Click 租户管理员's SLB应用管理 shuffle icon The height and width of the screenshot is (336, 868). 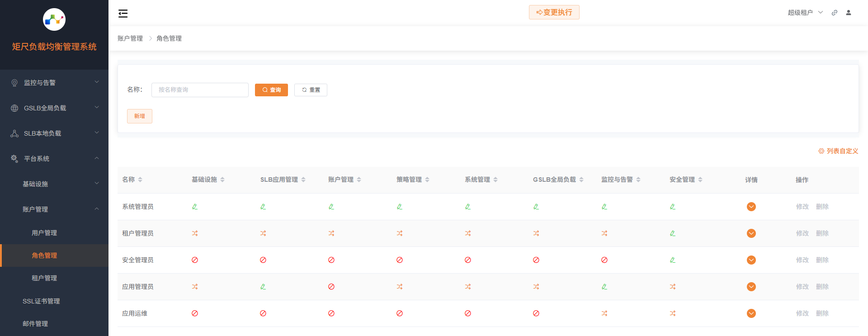pyautogui.click(x=263, y=233)
